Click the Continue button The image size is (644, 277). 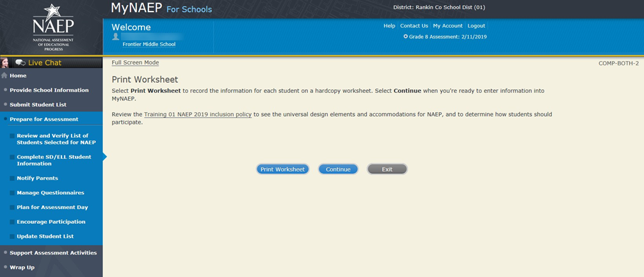point(338,169)
